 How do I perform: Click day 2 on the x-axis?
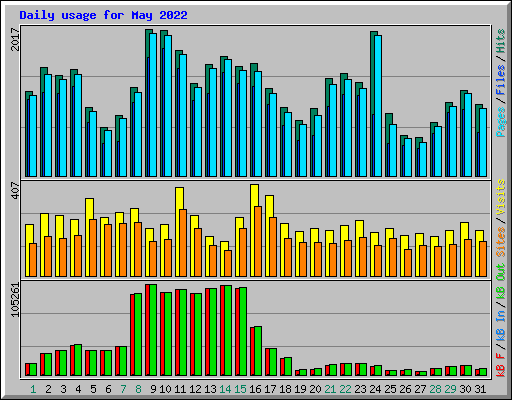pos(48,389)
